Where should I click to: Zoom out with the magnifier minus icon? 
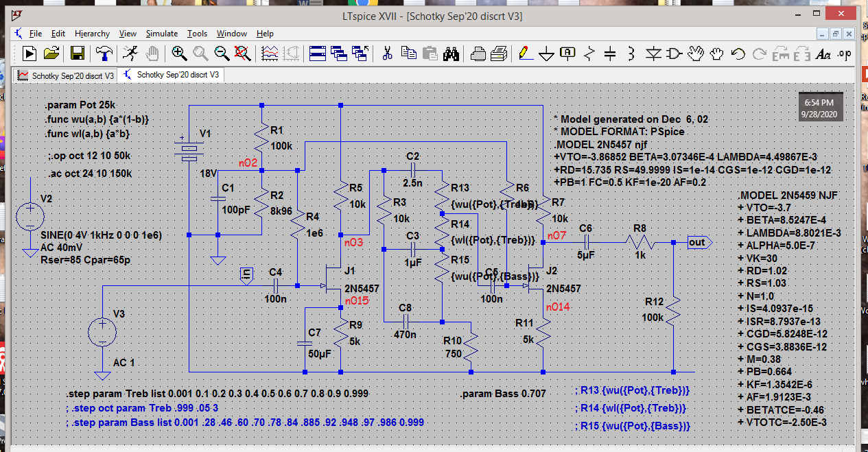click(222, 53)
